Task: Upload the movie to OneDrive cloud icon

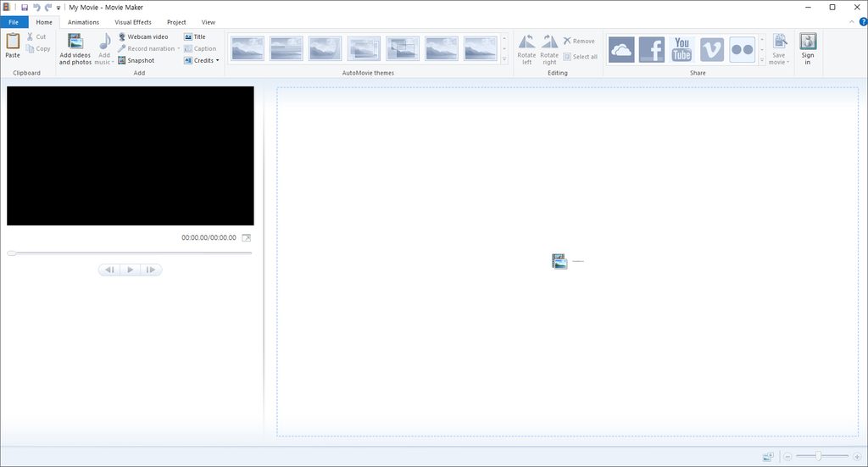Action: coord(621,49)
